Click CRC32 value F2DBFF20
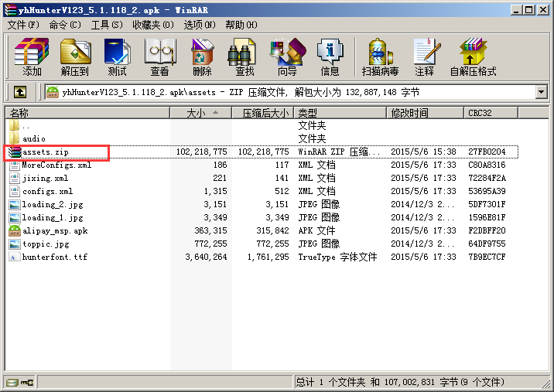554x392 pixels. (x=487, y=231)
